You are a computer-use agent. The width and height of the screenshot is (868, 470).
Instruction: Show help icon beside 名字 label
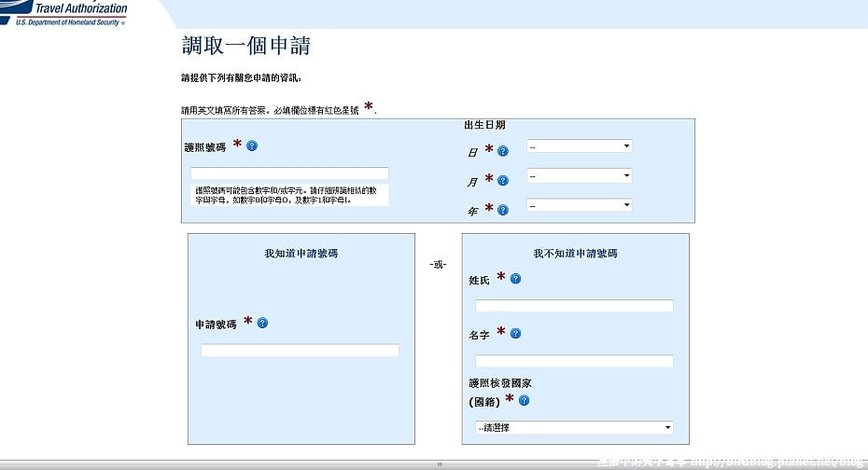515,333
